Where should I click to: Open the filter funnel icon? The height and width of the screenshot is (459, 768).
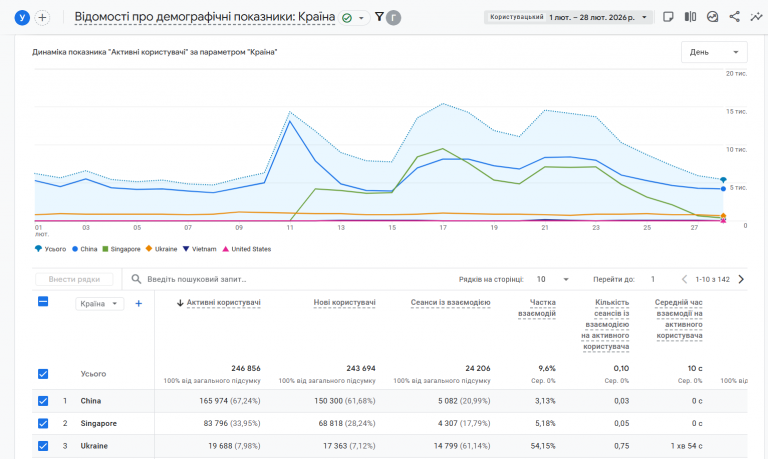(x=379, y=17)
